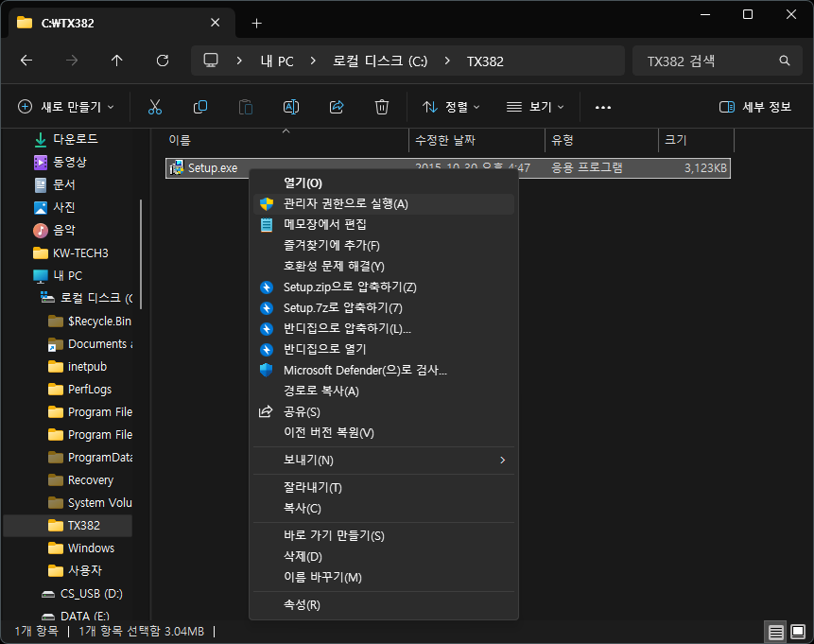Select 반디집으로 압축하기(L)...
The image size is (814, 644).
pos(384,329)
